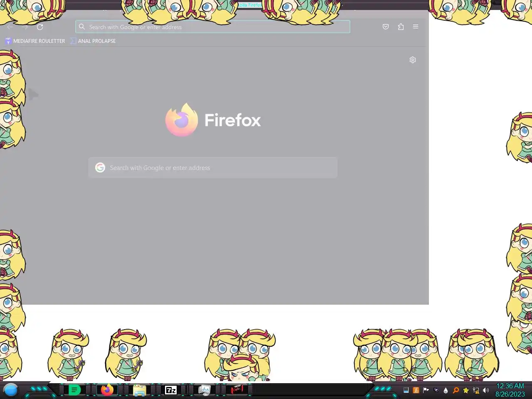Open the Save to Pocket button
This screenshot has width=532, height=399.
386,27
